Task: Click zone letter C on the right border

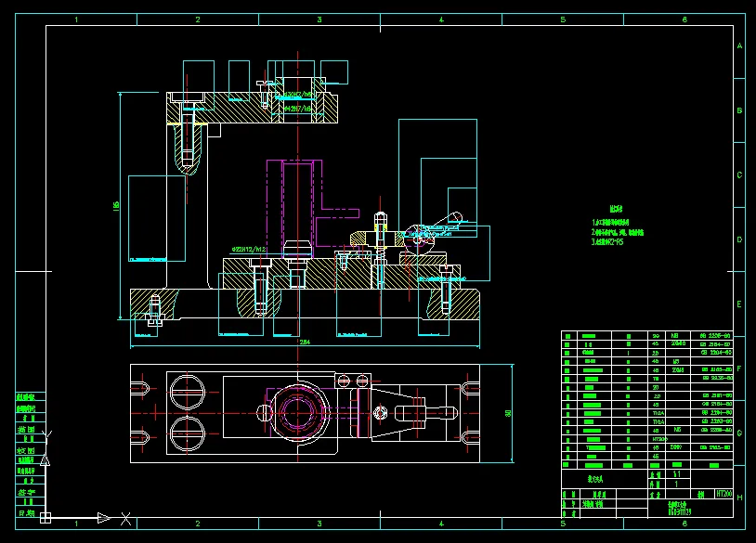Action: coord(739,175)
